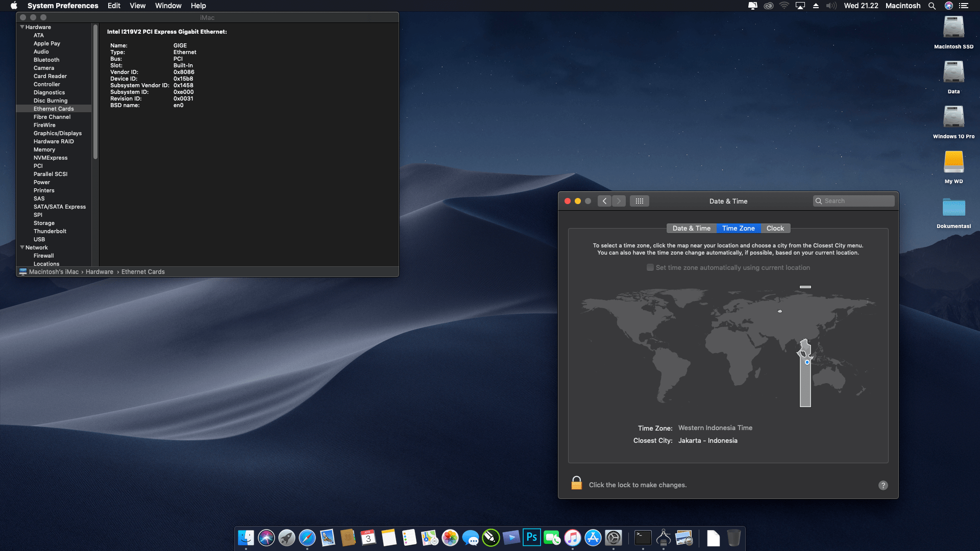980x551 pixels.
Task: Open Launchpad rocket icon in Dock
Action: tap(287, 537)
